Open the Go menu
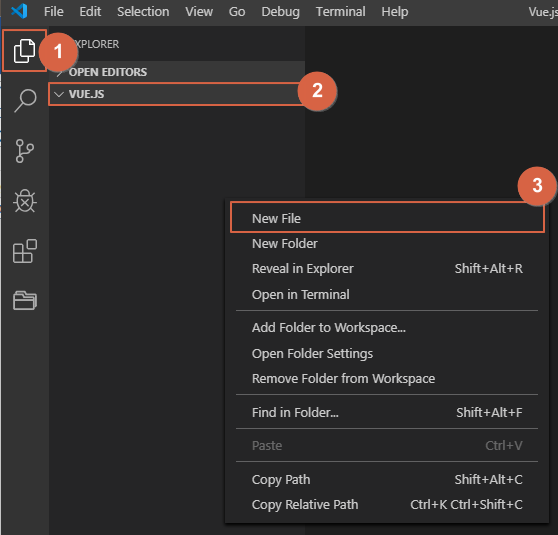558x535 pixels. click(237, 12)
